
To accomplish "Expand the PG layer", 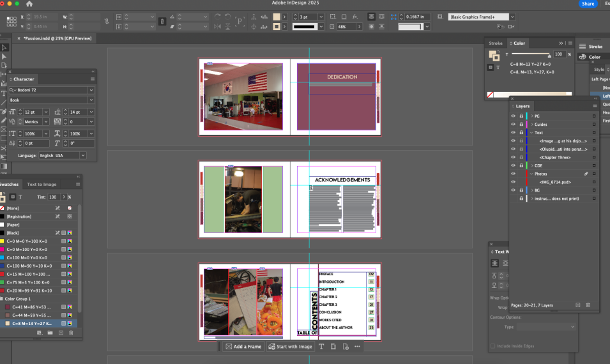I will (x=530, y=116).
